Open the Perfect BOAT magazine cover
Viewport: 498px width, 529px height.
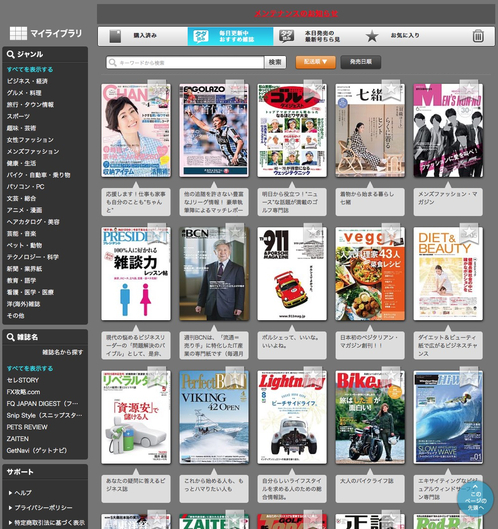point(214,417)
